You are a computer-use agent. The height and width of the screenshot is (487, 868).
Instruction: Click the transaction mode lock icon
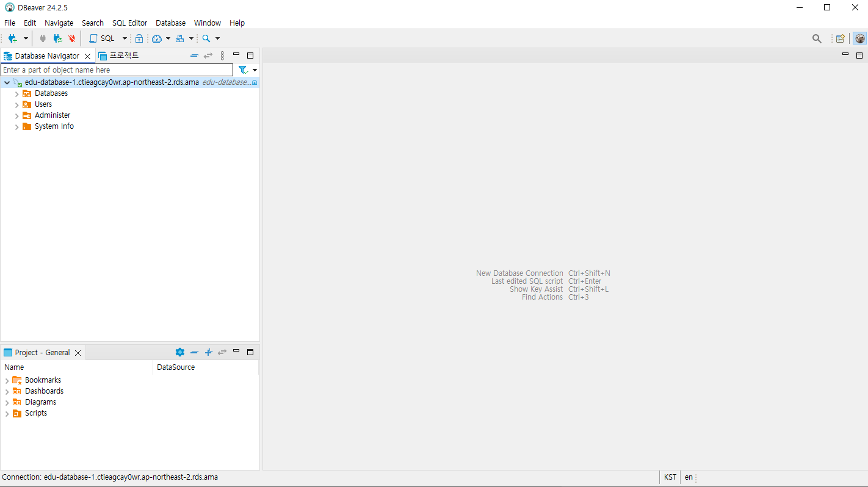139,38
